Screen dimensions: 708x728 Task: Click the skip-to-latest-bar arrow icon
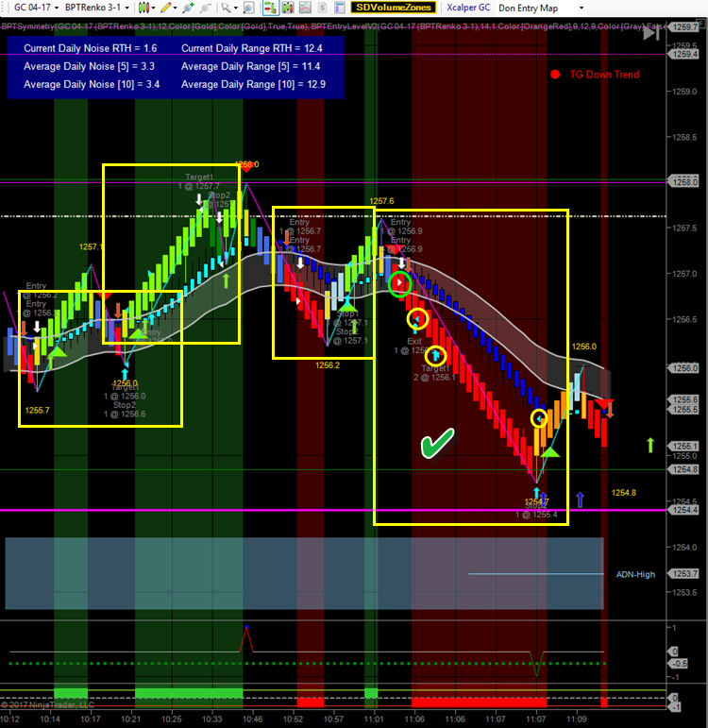[651, 33]
